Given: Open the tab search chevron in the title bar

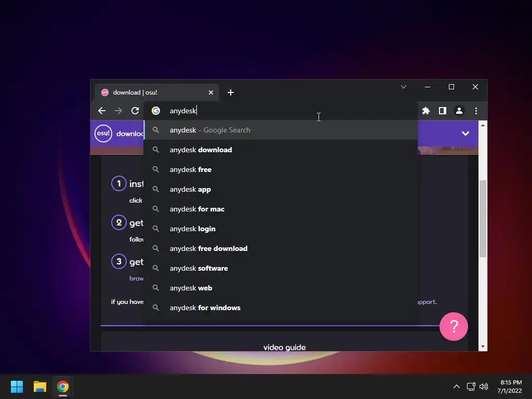Looking at the screenshot, I should tap(403, 87).
